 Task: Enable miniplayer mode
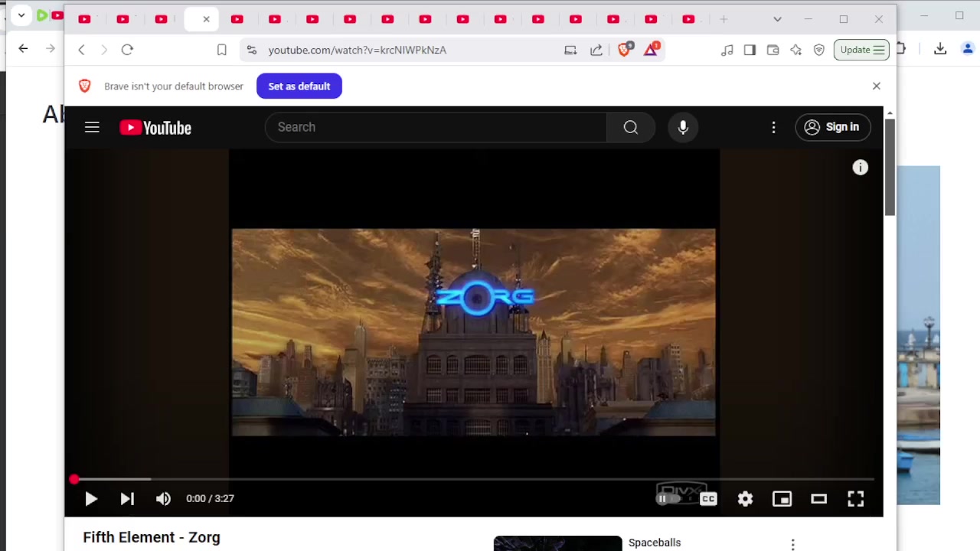[782, 499]
